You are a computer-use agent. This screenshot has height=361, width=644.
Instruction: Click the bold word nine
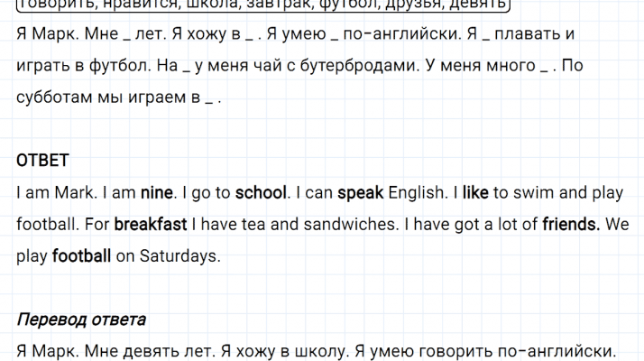pos(156,192)
